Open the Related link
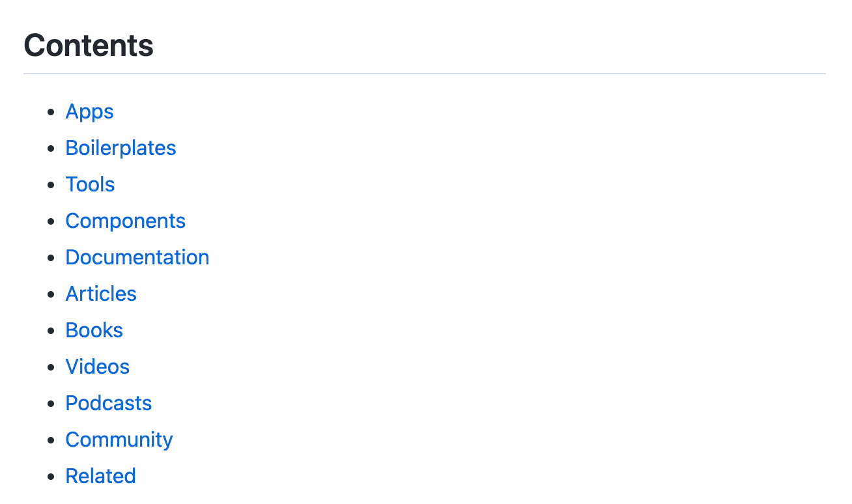 pos(100,477)
